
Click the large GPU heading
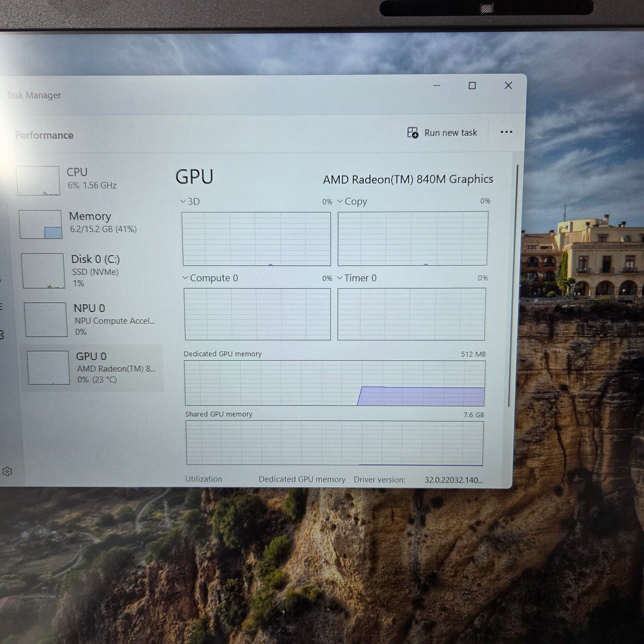[194, 177]
